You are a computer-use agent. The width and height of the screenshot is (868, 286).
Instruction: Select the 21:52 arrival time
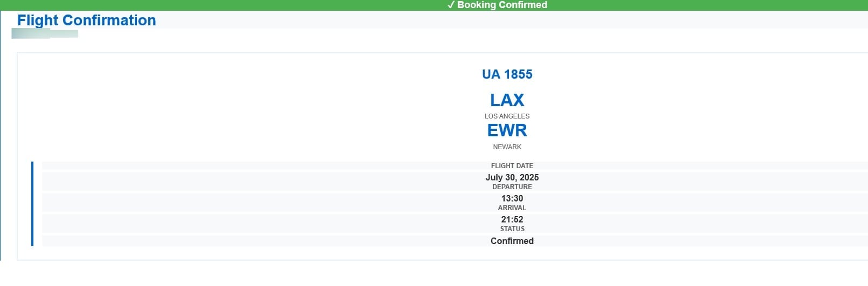[512, 219]
